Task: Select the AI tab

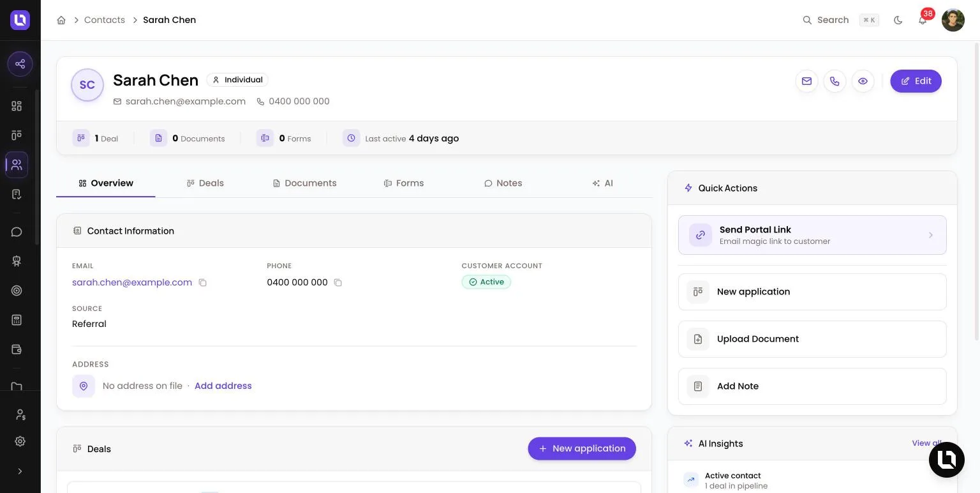Action: [x=603, y=183]
